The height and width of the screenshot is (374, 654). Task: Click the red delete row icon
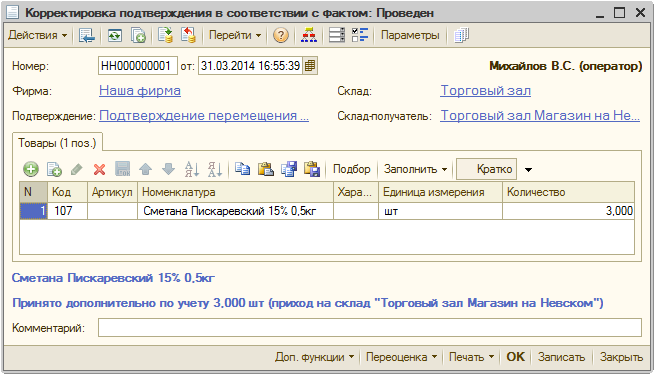(x=99, y=169)
